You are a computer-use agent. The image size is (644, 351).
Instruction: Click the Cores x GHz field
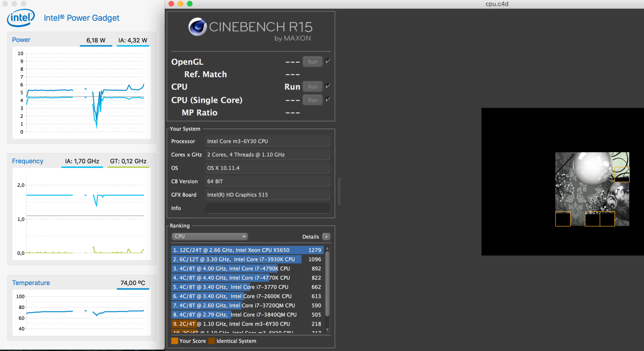tap(267, 155)
